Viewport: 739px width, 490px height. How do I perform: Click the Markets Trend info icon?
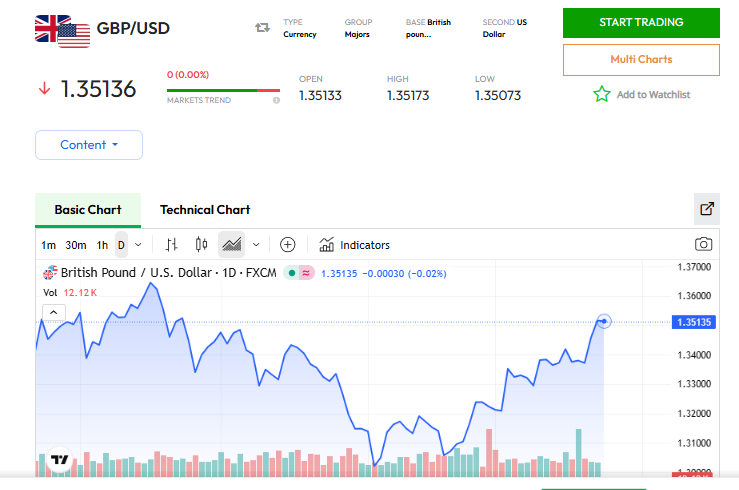[x=276, y=100]
